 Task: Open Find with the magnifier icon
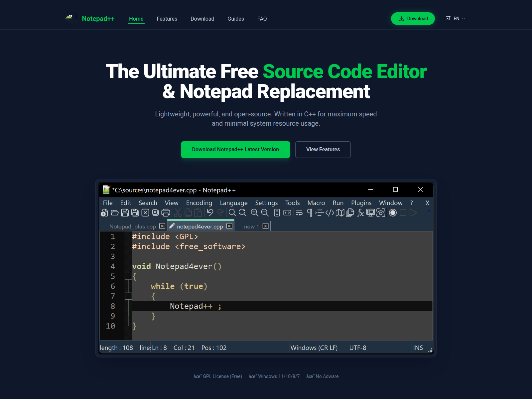tap(232, 213)
